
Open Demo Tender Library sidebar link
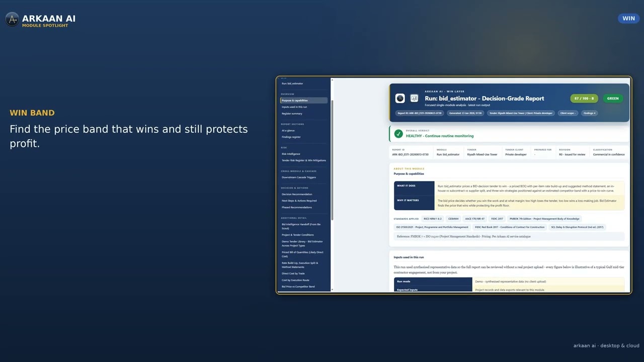[x=302, y=243]
